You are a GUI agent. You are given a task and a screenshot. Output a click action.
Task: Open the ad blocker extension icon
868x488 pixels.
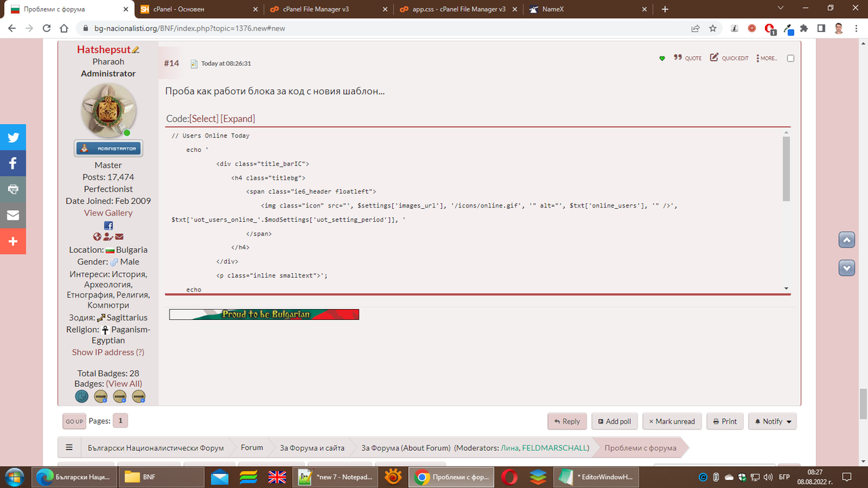click(x=770, y=28)
